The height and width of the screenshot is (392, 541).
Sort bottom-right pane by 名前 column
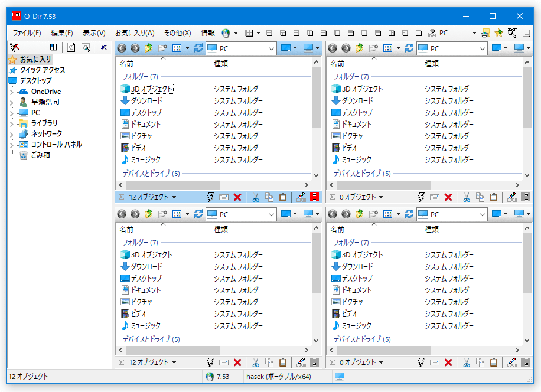pos(374,229)
